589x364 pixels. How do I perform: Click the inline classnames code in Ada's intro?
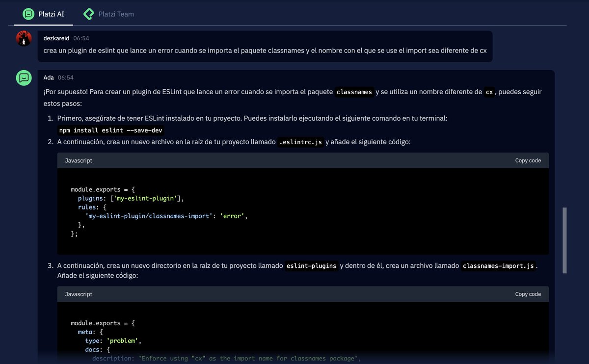pos(354,92)
